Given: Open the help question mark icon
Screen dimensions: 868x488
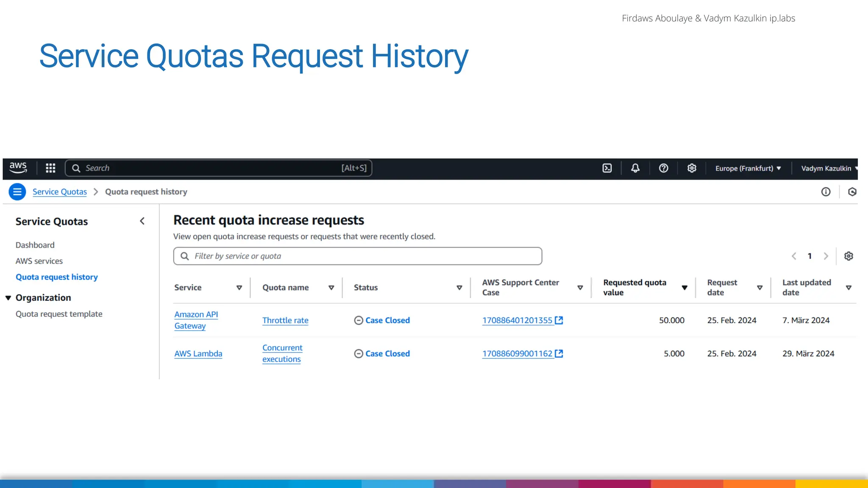Looking at the screenshot, I should pos(663,168).
